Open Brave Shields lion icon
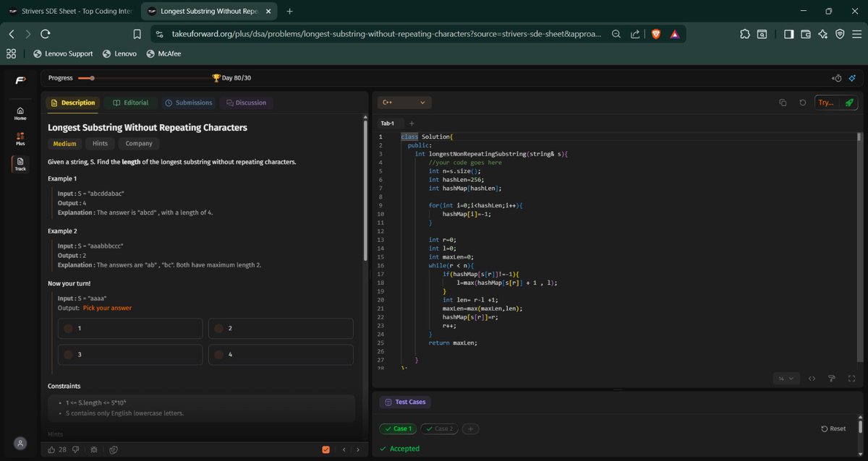Image resolution: width=868 pixels, height=461 pixels. (656, 34)
